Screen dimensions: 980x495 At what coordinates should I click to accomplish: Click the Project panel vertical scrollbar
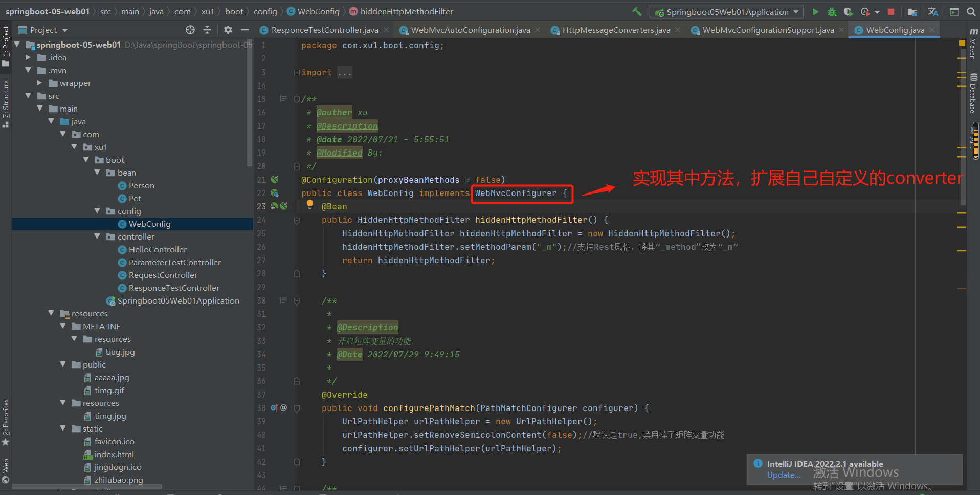(x=250, y=102)
